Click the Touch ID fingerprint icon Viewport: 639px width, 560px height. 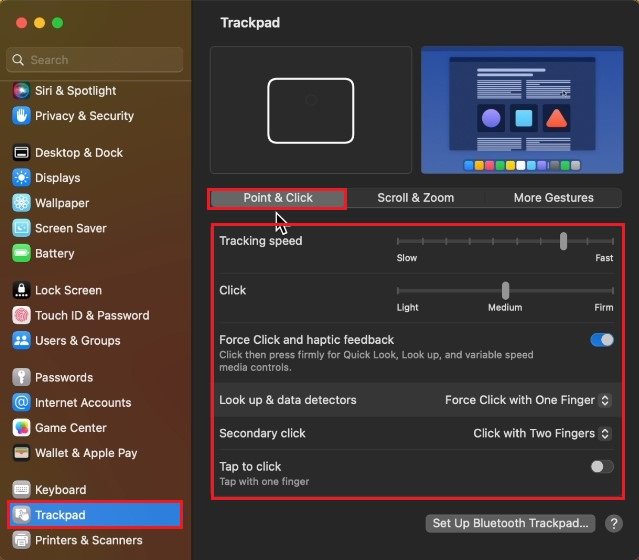click(x=22, y=315)
